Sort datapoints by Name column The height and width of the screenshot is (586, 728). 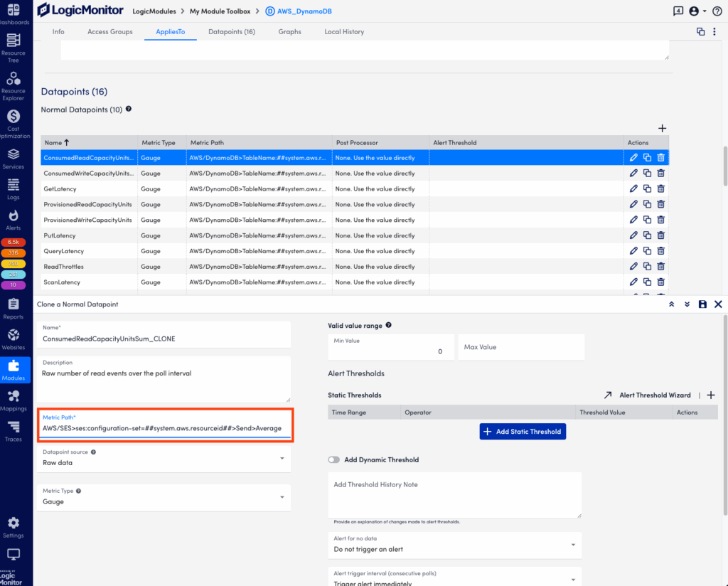tap(57, 142)
